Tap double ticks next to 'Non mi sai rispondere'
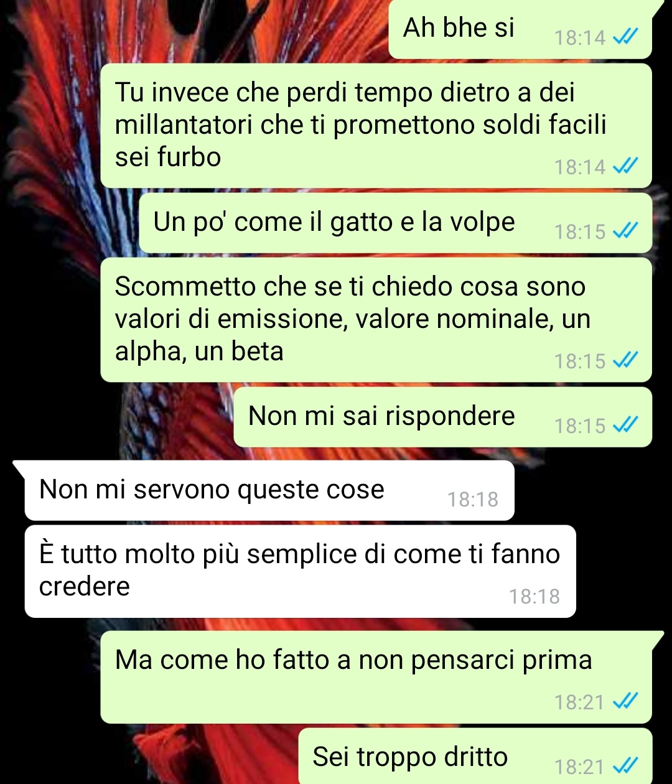Screen dimensions: 672x784 625,426
